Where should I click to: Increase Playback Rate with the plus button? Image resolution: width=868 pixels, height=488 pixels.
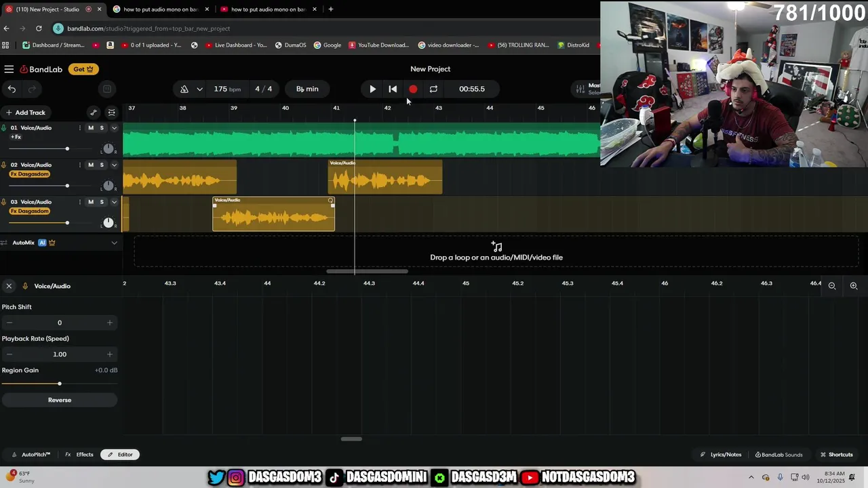tap(110, 354)
